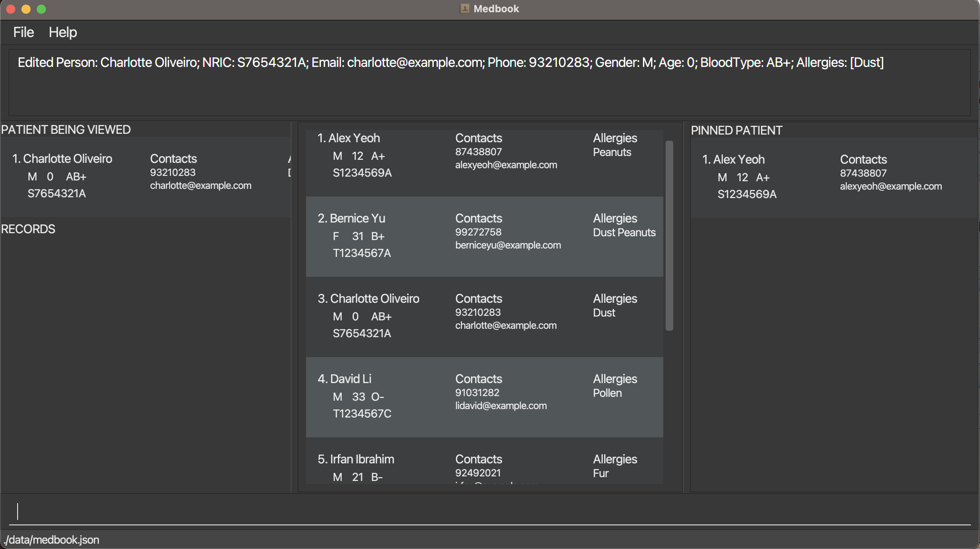Click the command input text field
Screen dimensions: 980x549
pos(490,512)
